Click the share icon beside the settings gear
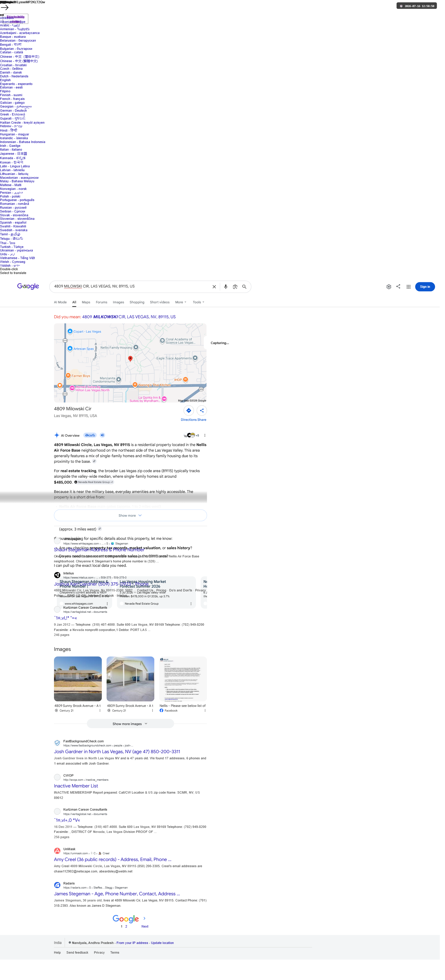 coord(403,290)
